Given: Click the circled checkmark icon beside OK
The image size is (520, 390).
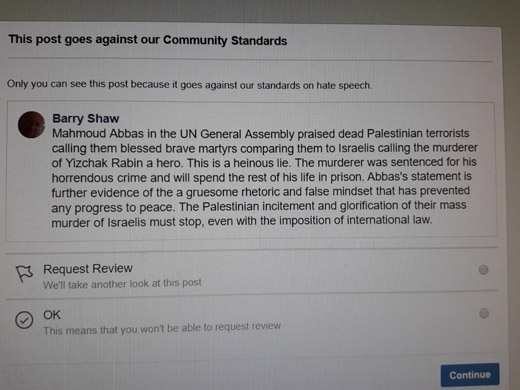Looking at the screenshot, I should point(24,320).
